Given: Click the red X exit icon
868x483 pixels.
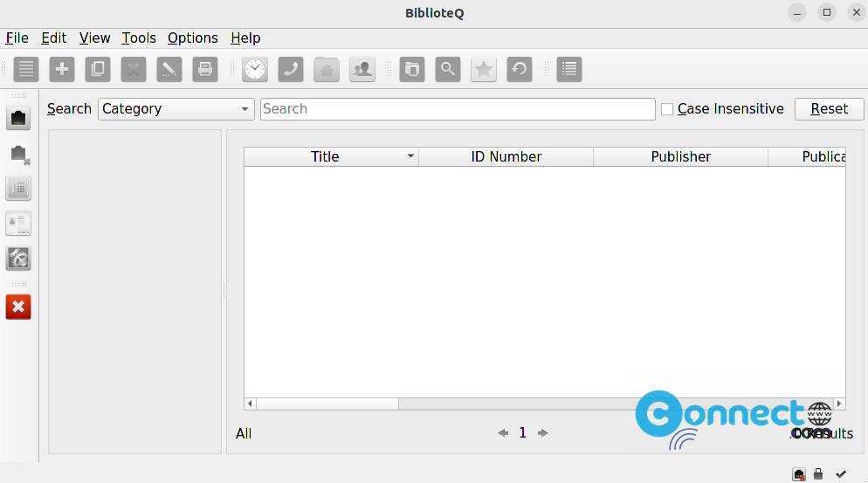Looking at the screenshot, I should pyautogui.click(x=18, y=307).
